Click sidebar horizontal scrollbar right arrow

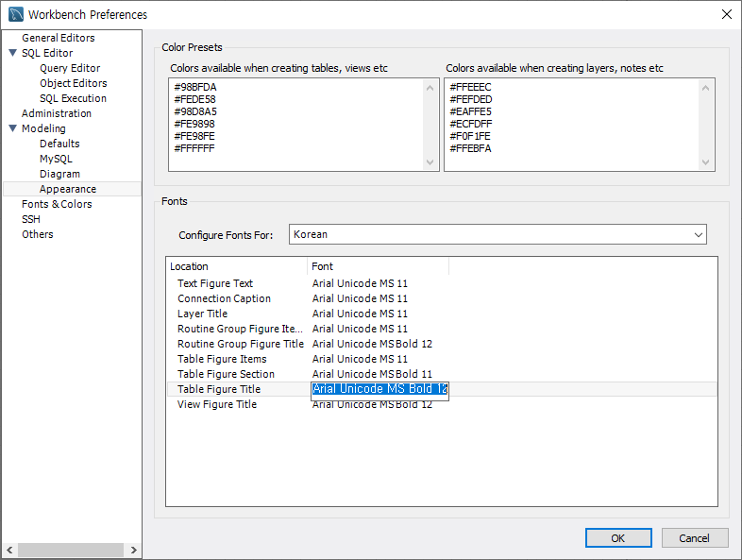click(x=133, y=550)
